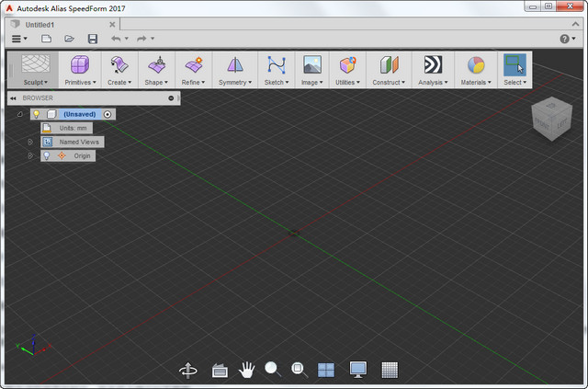Select the Refine tool icon
588x389 pixels.
click(194, 64)
